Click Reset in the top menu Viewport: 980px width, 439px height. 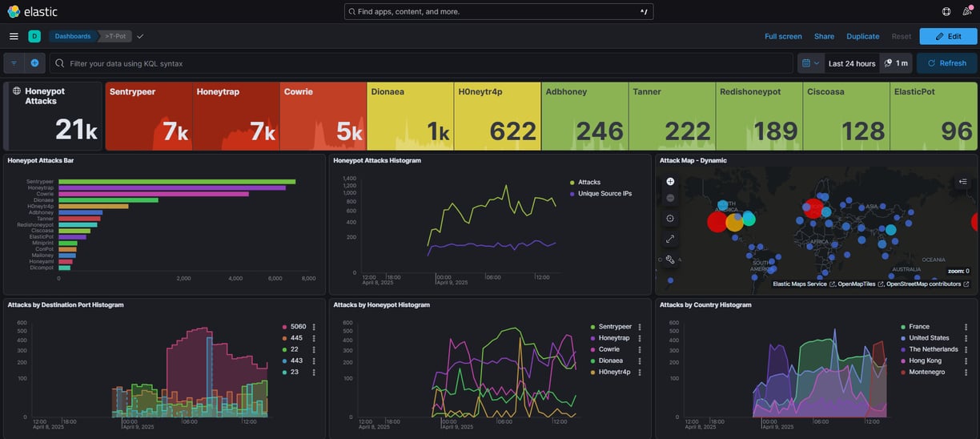(902, 36)
